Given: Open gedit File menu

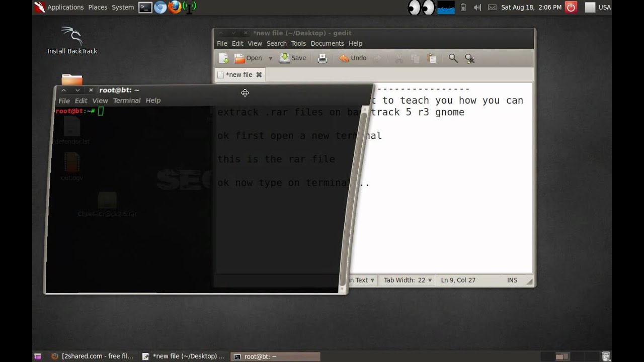Looking at the screenshot, I should click(222, 43).
